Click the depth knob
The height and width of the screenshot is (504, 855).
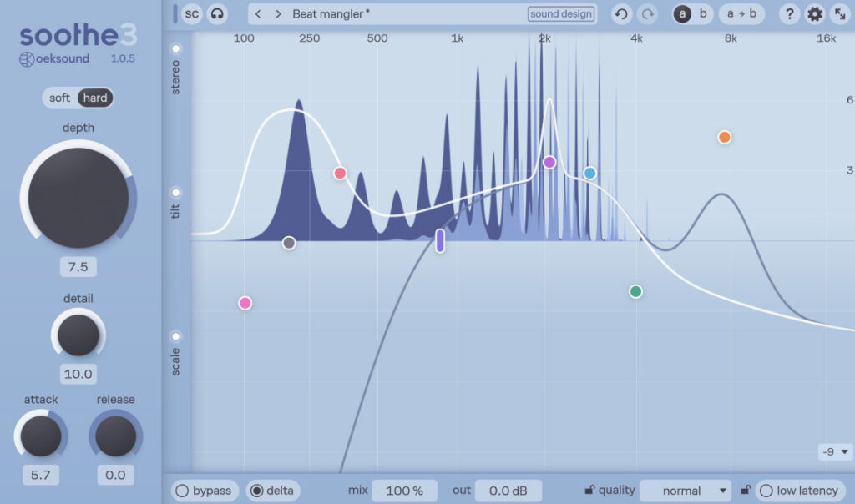78,197
